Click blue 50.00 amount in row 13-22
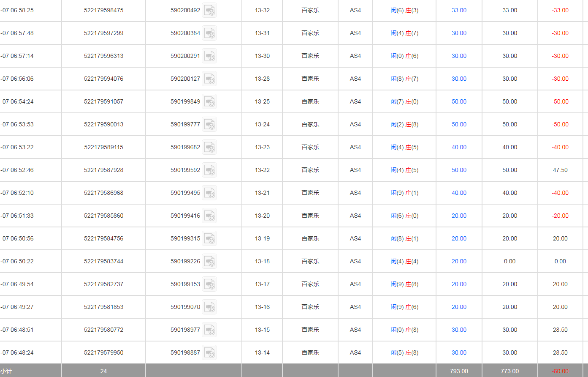This screenshot has width=588, height=377. tap(459, 170)
